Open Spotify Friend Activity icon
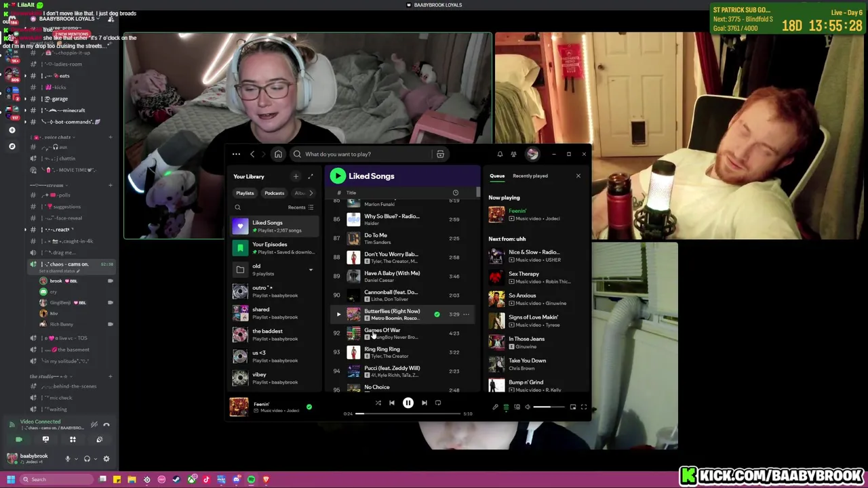 point(513,154)
